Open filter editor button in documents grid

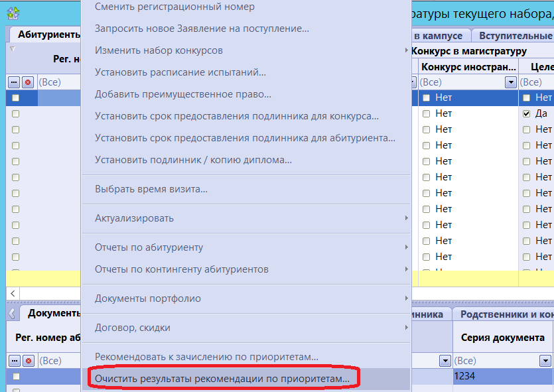(x=14, y=361)
